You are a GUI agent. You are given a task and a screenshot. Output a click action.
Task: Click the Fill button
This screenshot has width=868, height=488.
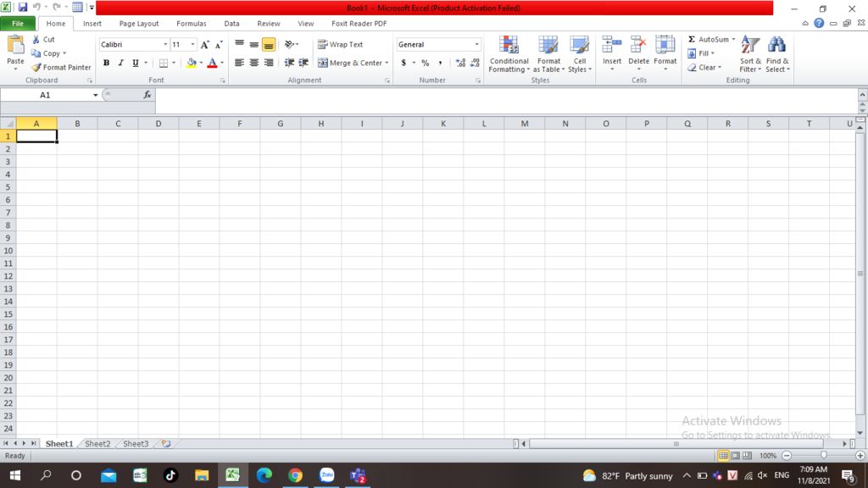click(701, 53)
